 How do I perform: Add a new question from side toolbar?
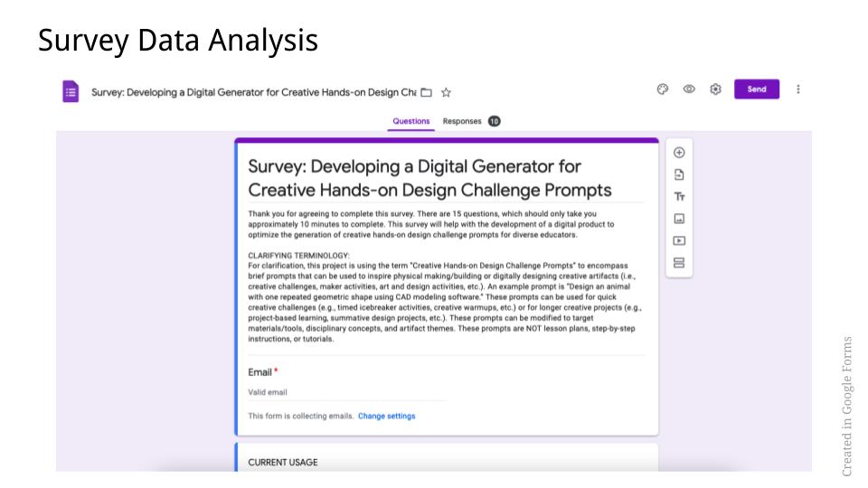click(679, 153)
